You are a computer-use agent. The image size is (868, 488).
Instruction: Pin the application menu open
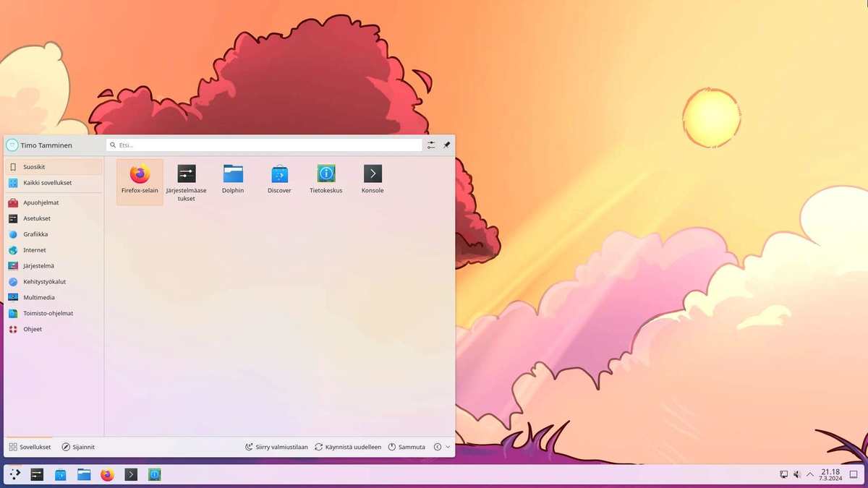pos(446,145)
